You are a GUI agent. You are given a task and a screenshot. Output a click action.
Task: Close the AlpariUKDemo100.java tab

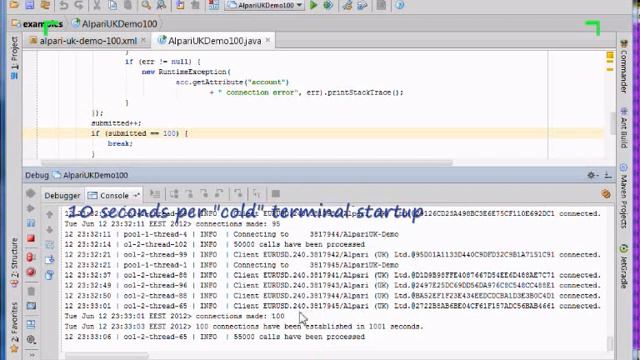(268, 40)
